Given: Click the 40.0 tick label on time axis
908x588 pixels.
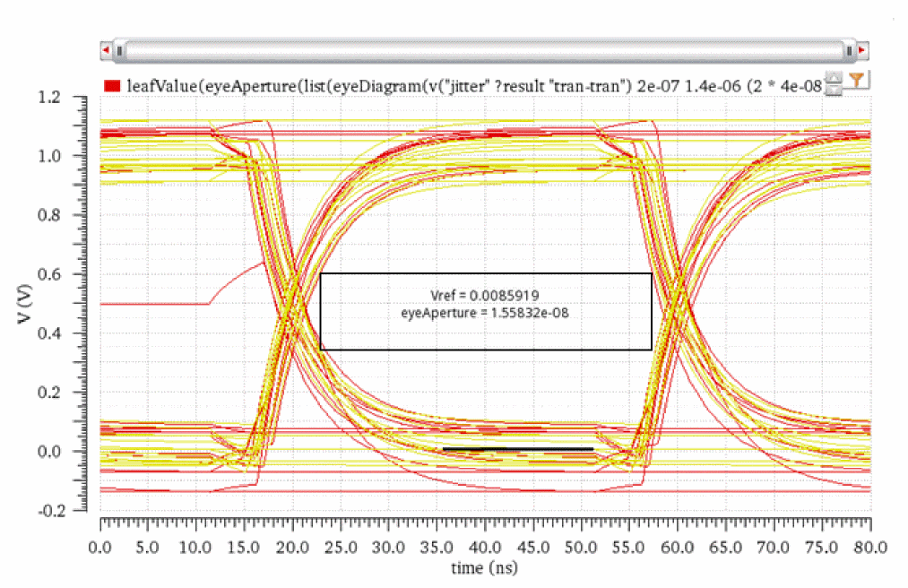Looking at the screenshot, I should [485, 547].
